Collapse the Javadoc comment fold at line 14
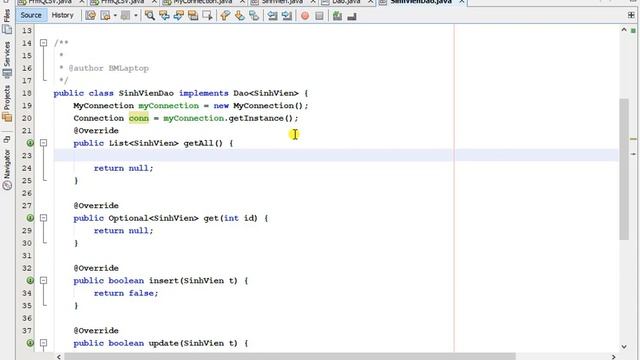 (x=43, y=43)
